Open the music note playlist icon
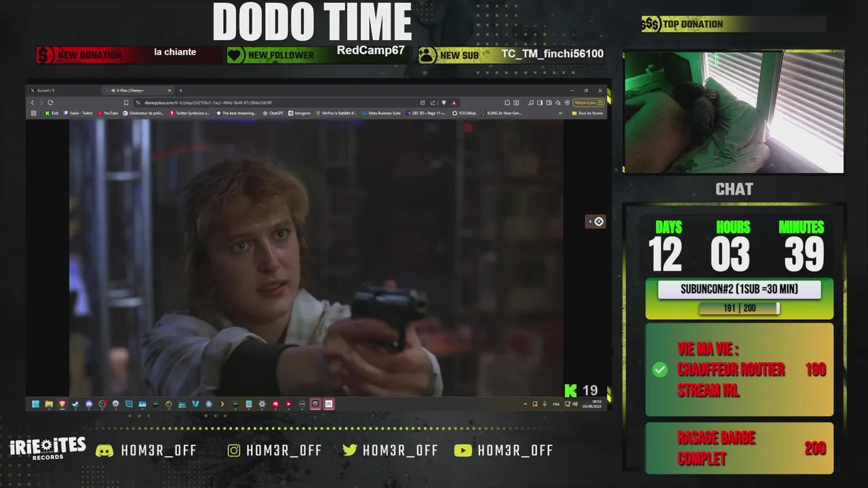 click(x=531, y=102)
